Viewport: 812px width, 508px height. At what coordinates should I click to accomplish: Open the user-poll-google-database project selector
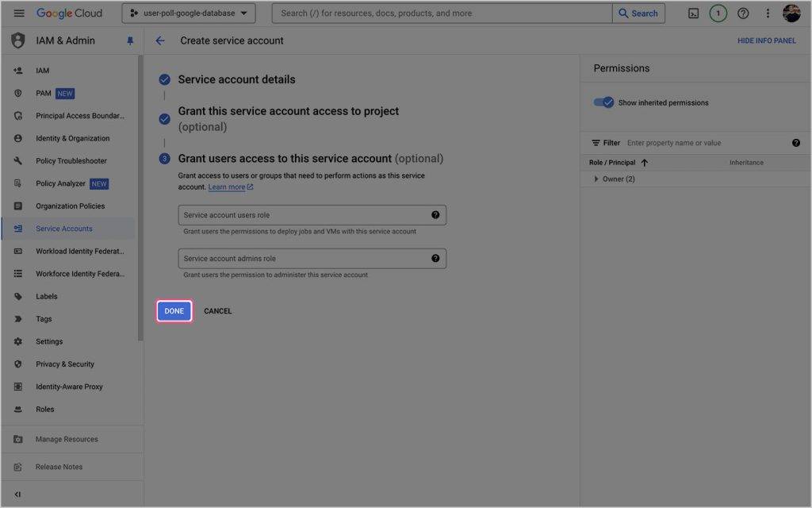pos(189,13)
